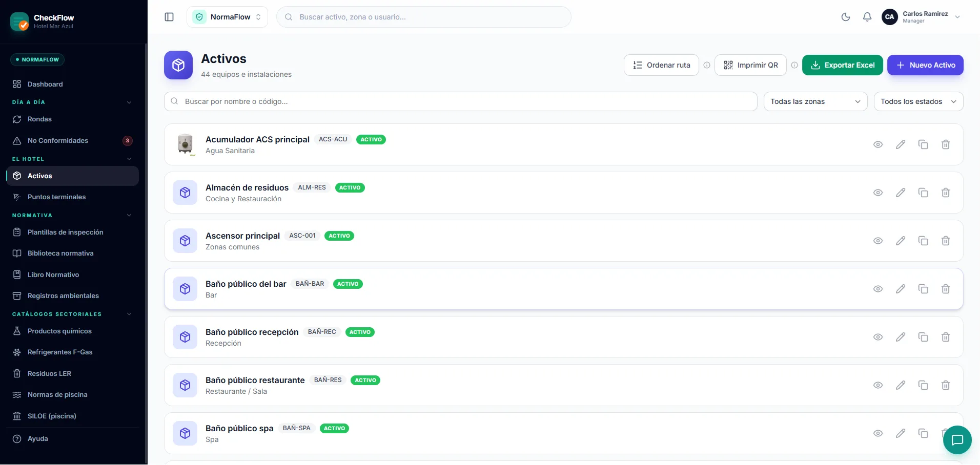Duplicate Baño público restaurante asset

923,385
